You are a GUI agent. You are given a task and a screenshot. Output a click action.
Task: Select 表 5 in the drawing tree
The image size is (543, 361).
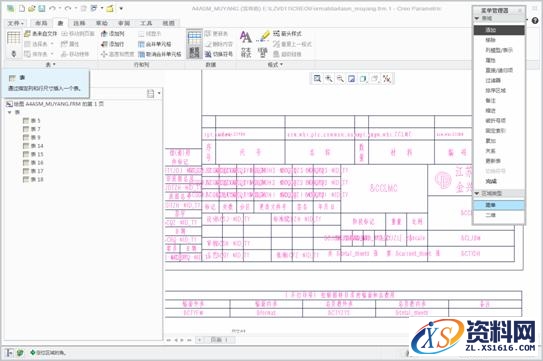(x=32, y=121)
